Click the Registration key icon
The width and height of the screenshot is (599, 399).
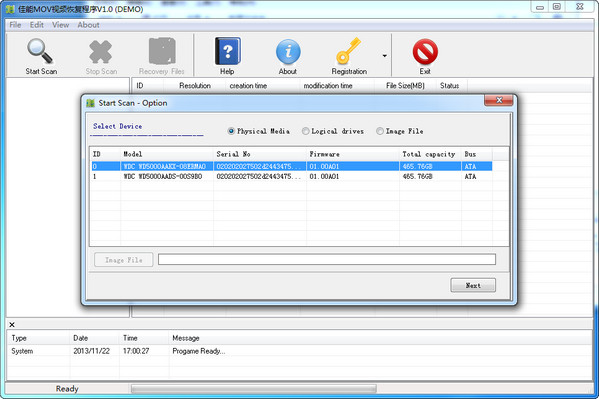point(348,50)
